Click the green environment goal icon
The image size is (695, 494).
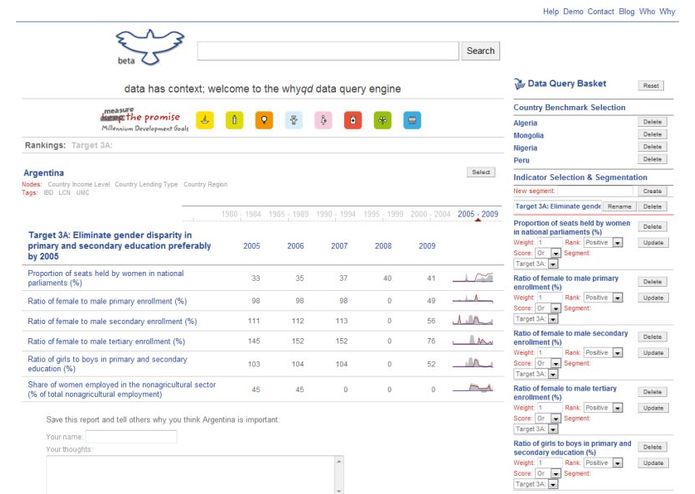383,120
